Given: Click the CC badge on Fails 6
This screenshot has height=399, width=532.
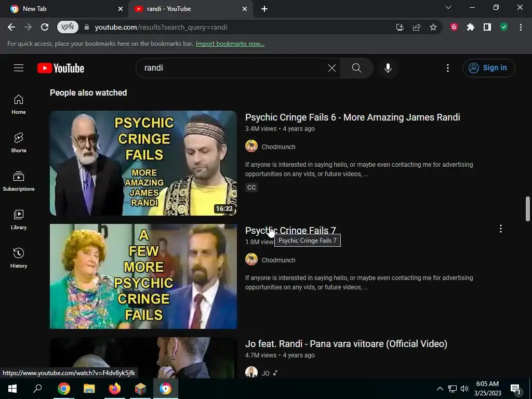Looking at the screenshot, I should [251, 187].
